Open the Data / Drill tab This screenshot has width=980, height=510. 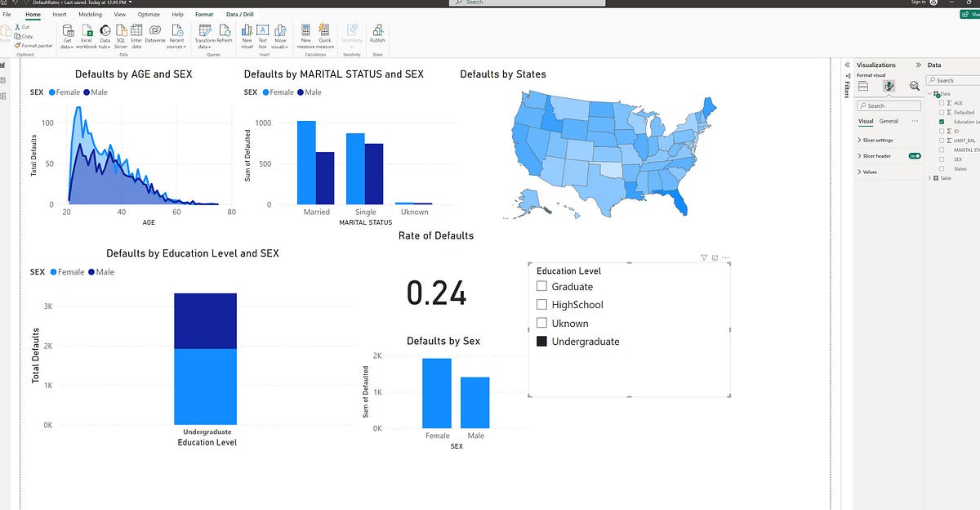[x=238, y=14]
